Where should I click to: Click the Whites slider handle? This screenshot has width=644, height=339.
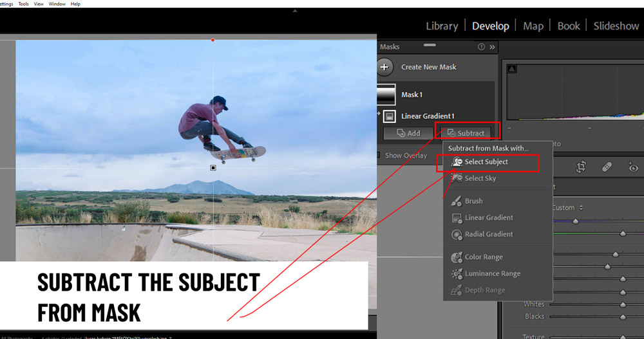tap(623, 304)
